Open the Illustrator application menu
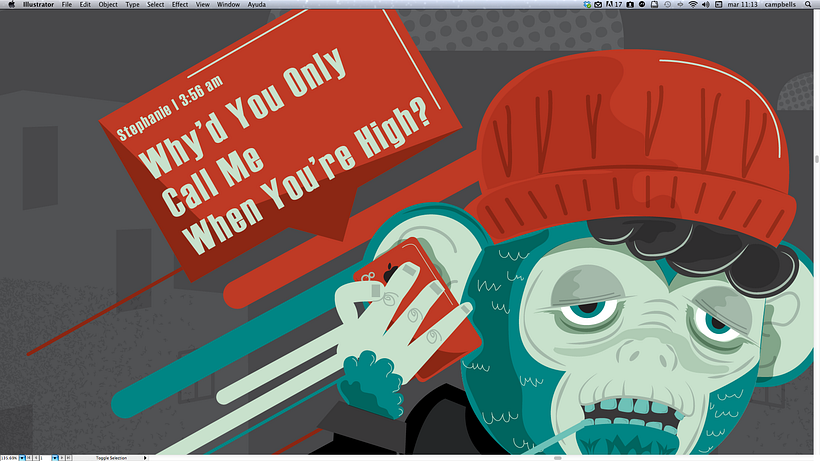This screenshot has width=820, height=461. (x=38, y=4)
